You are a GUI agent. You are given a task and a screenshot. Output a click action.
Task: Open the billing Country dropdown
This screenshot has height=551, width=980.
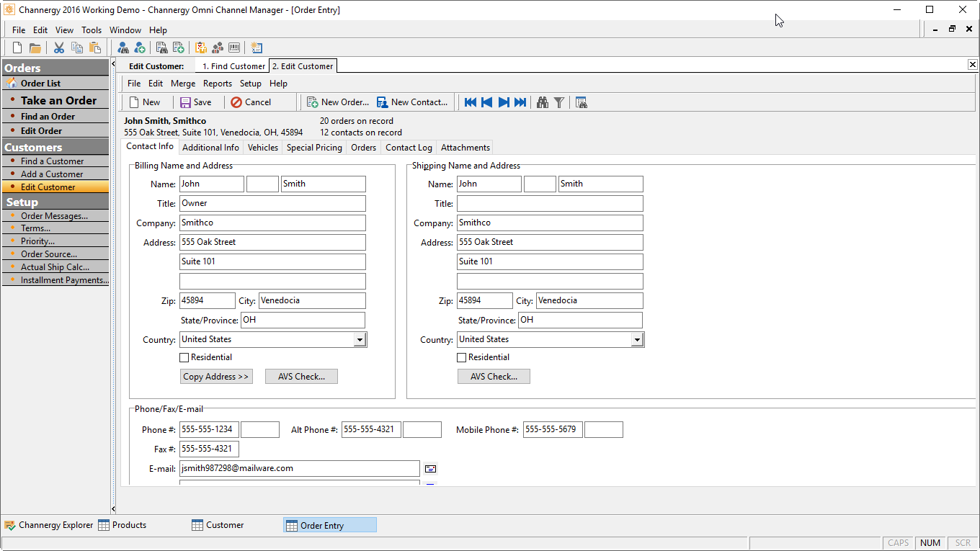[x=360, y=340]
